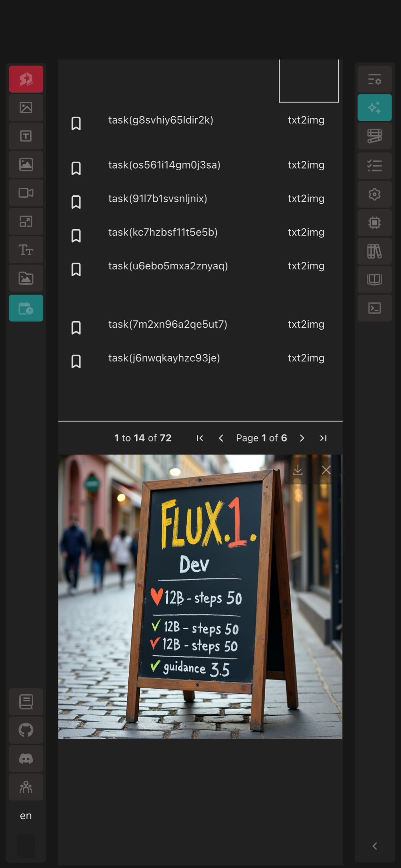Toggle bookmark on task j6nwqkayhzc93je

76,361
